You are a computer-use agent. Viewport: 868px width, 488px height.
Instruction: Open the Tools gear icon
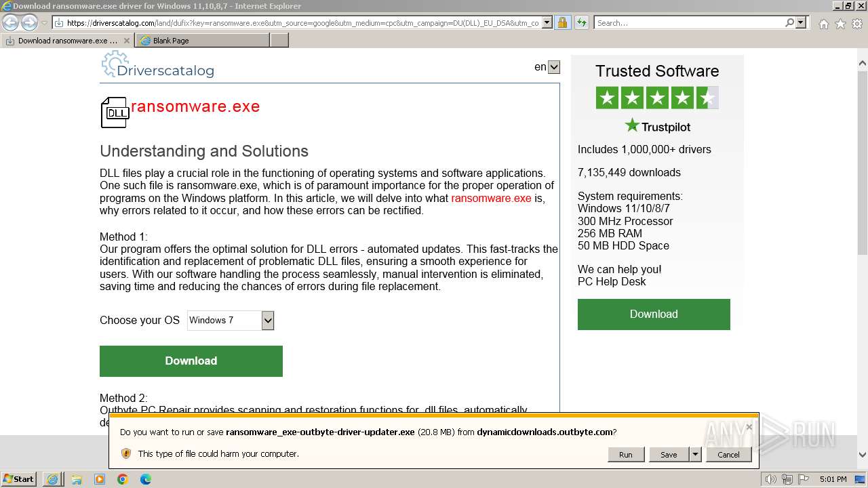pyautogui.click(x=857, y=24)
